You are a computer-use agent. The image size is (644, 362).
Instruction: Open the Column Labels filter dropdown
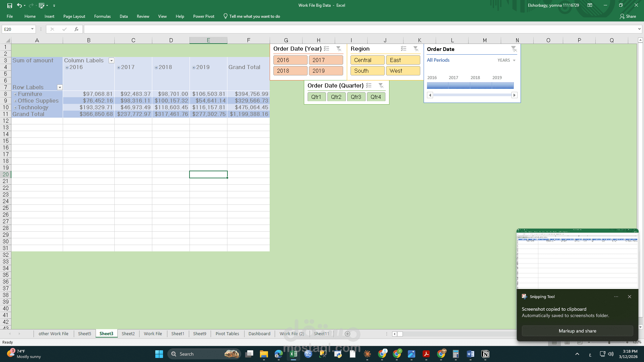click(111, 61)
